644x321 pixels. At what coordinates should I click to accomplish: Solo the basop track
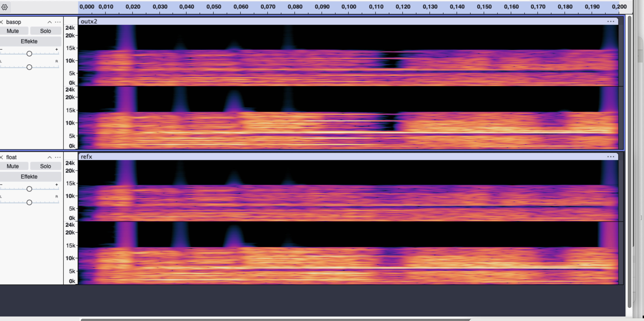click(x=46, y=31)
